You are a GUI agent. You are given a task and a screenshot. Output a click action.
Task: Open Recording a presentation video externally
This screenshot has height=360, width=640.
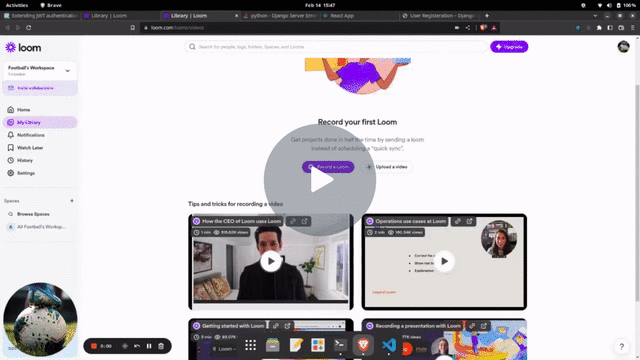484,326
